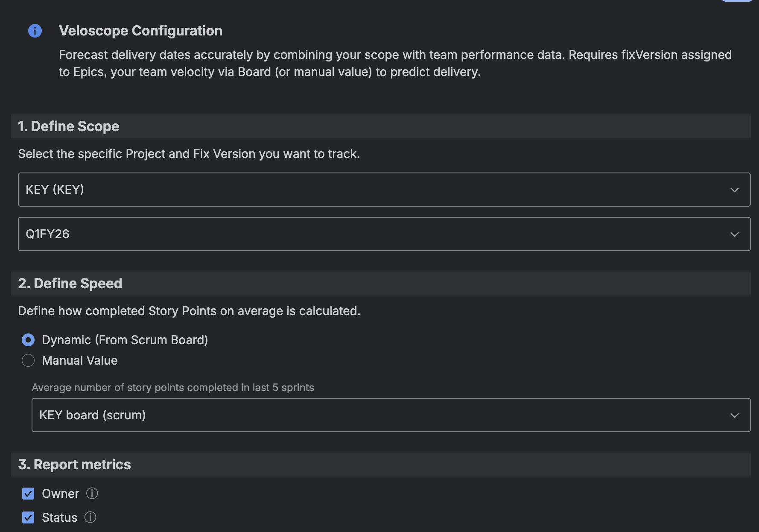Screen dimensions: 759x532
Task: Open the Fix Version dropdown showing Q1FY26 text
Action: 47,234
